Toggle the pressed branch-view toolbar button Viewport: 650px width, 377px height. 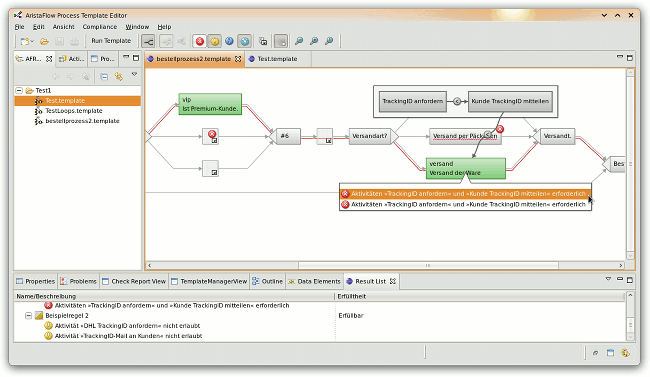coord(148,41)
